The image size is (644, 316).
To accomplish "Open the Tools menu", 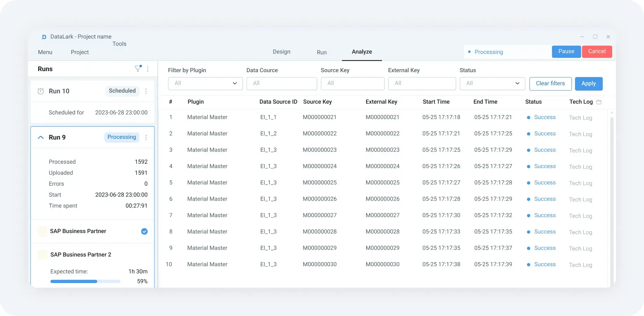I will [119, 44].
